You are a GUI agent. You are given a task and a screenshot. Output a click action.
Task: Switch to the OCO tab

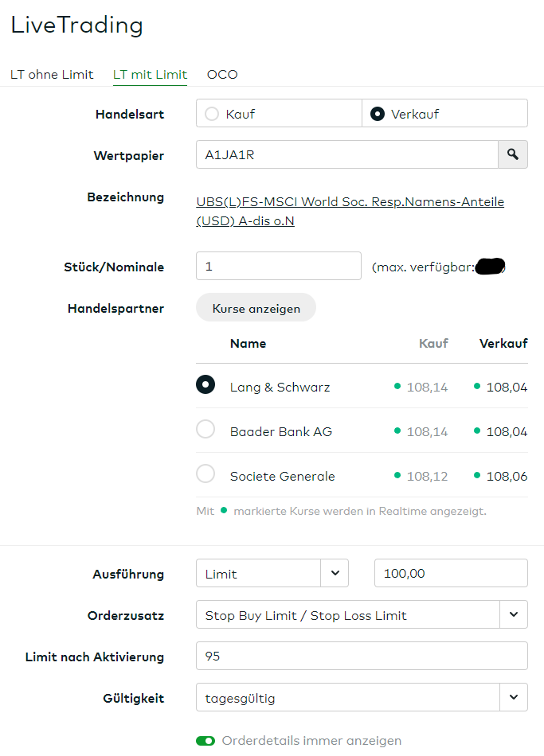(x=222, y=75)
